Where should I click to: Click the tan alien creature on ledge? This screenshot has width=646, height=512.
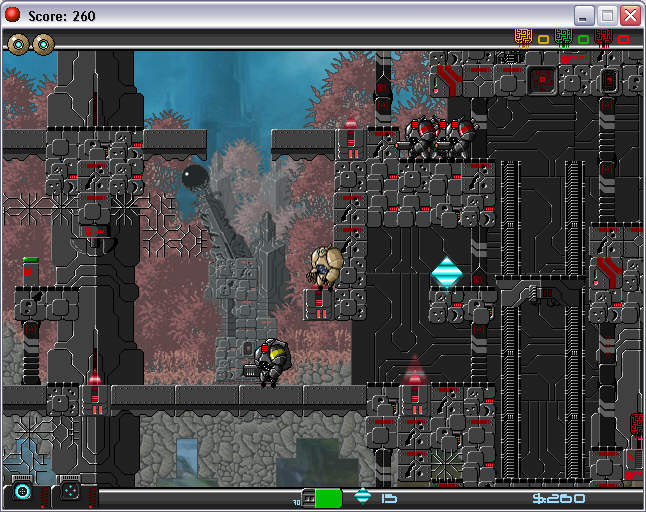(325, 266)
